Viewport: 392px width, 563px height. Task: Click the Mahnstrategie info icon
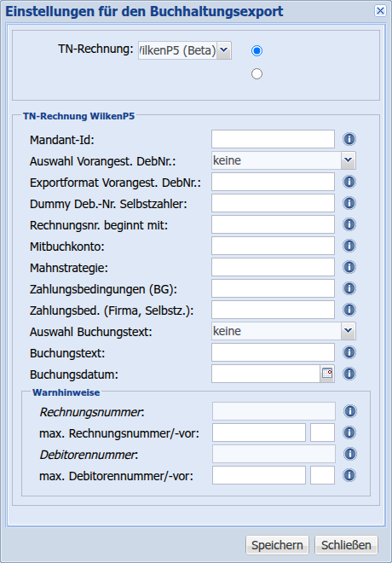[349, 267]
